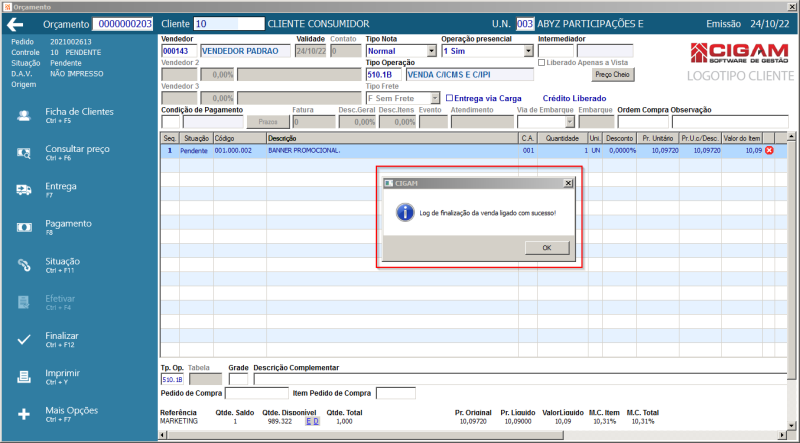Enable Entrega via Carga checkbox
This screenshot has width=800, height=443.
coord(449,97)
